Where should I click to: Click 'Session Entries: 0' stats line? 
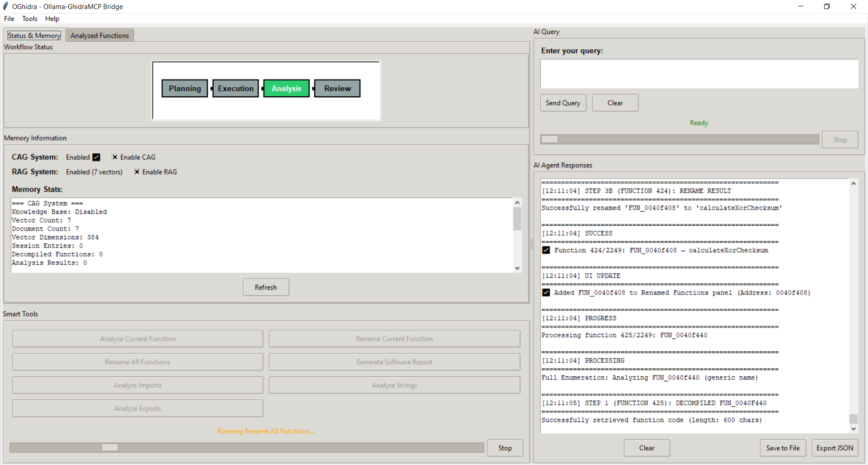(x=47, y=246)
